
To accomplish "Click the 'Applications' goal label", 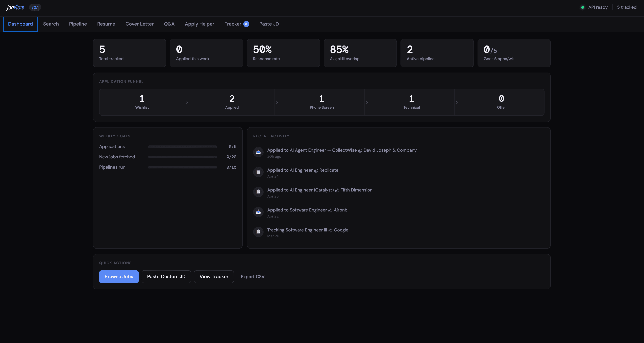I will [112, 147].
